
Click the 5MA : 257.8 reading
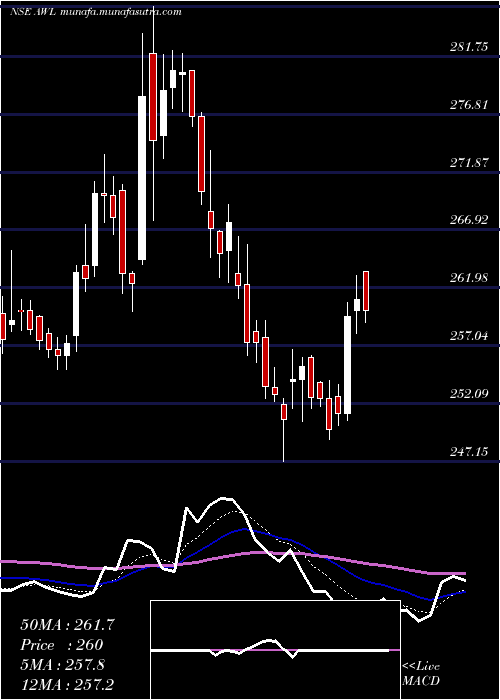click(x=62, y=665)
